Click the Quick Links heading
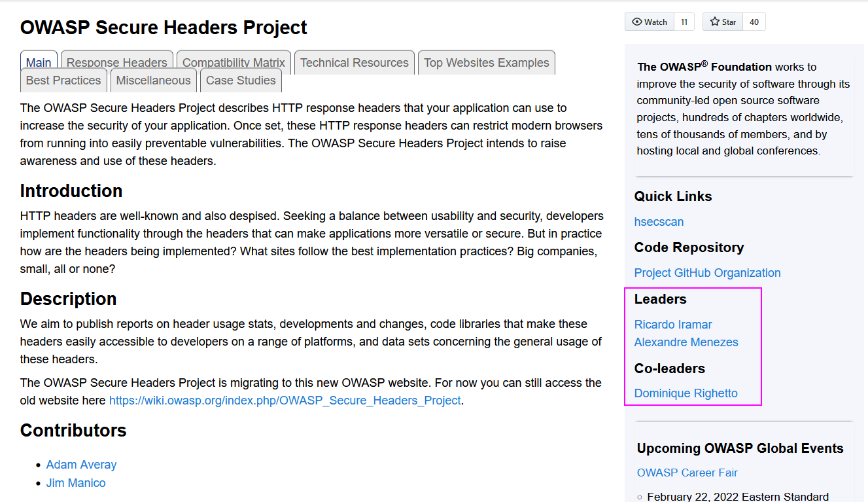Image resolution: width=868 pixels, height=502 pixels. 673,196
